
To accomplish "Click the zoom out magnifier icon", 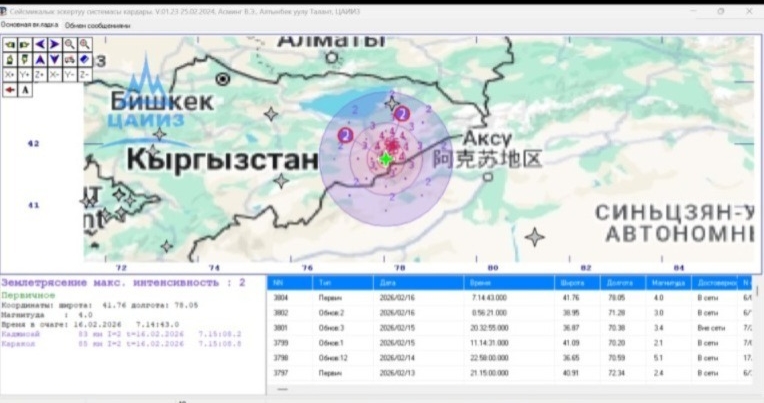I will (x=70, y=44).
